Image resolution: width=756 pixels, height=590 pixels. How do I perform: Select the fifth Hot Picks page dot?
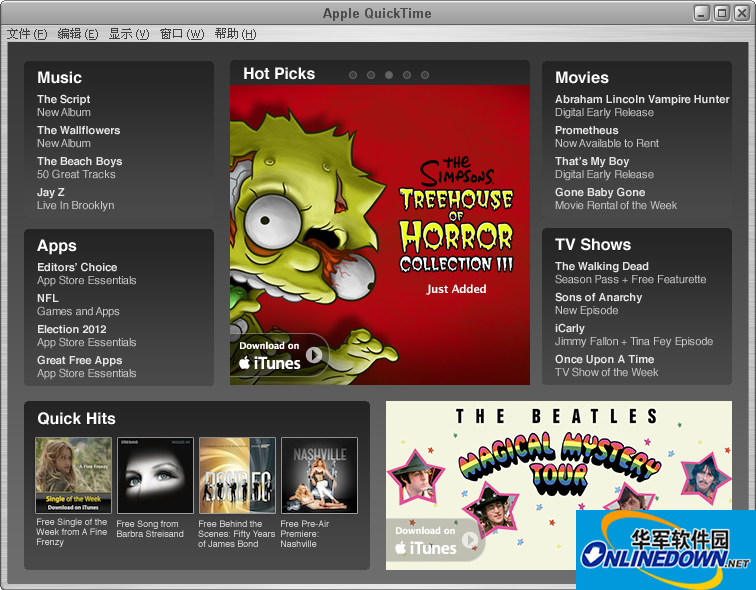coord(425,75)
